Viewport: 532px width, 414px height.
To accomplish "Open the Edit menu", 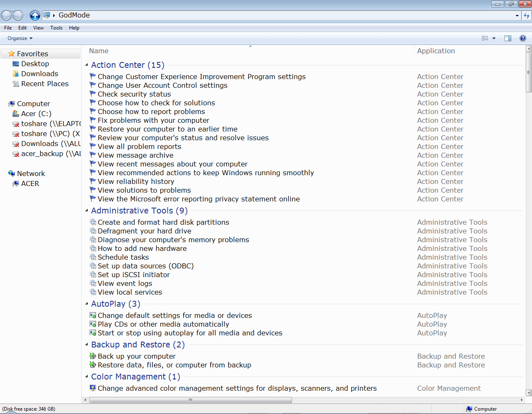I will click(x=22, y=28).
